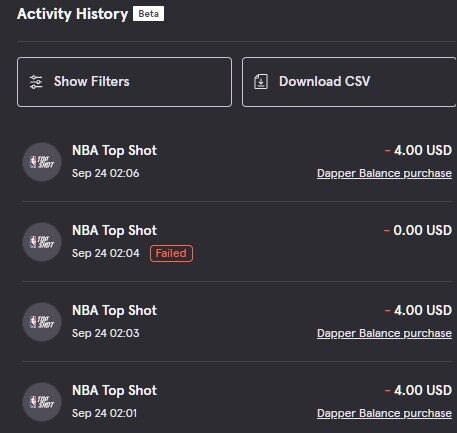This screenshot has height=433, width=457.
Task: Open Dapper Balance purchase link for 02:06
Action: [384, 173]
